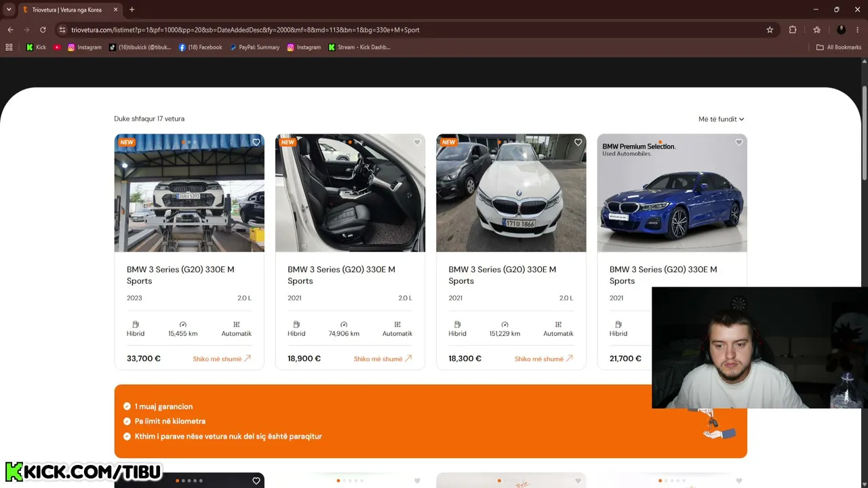Click the checkmark beside Pa limit në kilometra

tap(127, 422)
